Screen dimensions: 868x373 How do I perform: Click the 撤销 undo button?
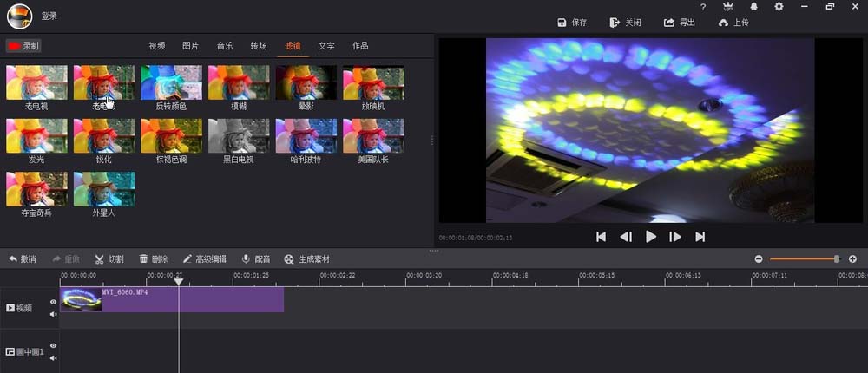click(x=23, y=259)
